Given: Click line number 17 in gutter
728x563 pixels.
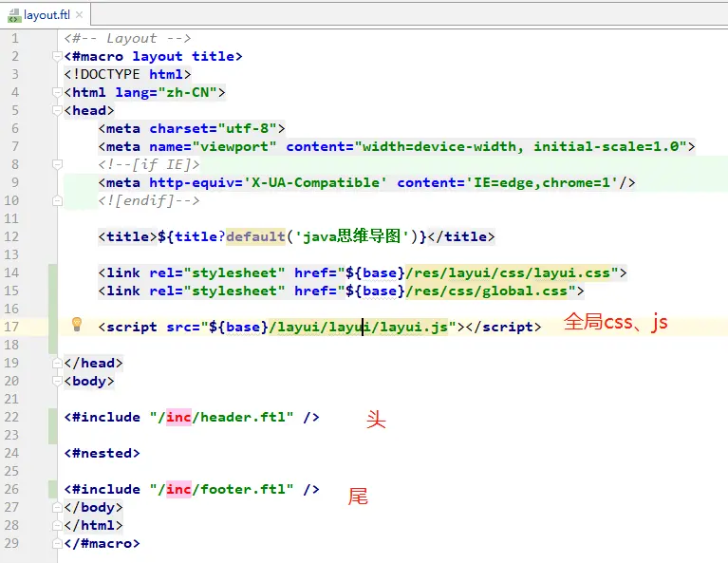Looking at the screenshot, I should point(11,327).
